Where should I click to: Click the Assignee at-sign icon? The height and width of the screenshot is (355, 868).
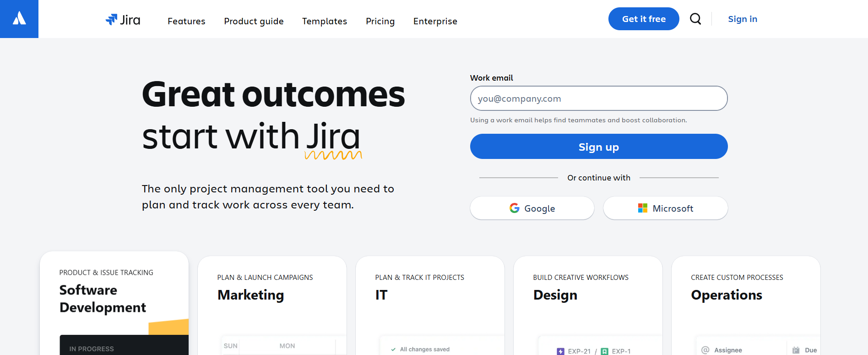pyautogui.click(x=705, y=350)
